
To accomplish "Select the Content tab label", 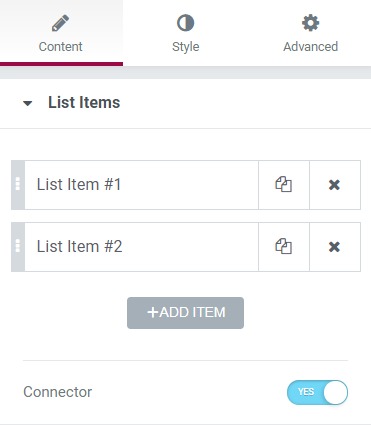I will click(x=60, y=47).
